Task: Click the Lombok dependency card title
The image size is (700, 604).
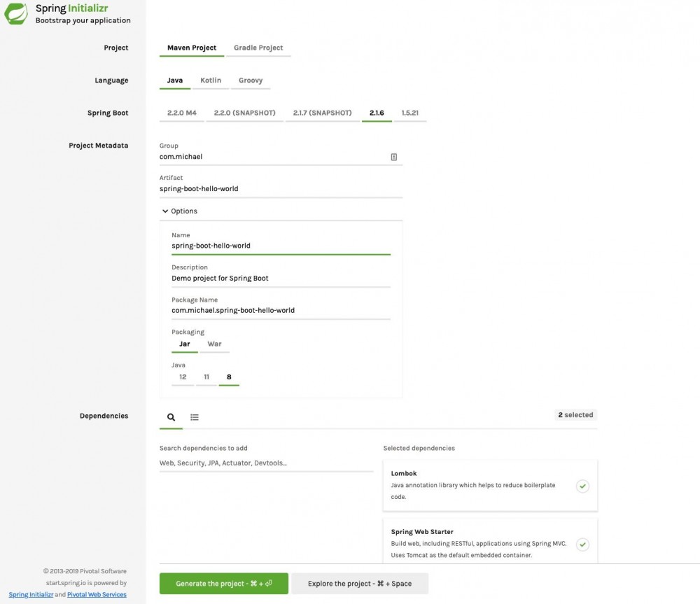Action: pos(404,473)
